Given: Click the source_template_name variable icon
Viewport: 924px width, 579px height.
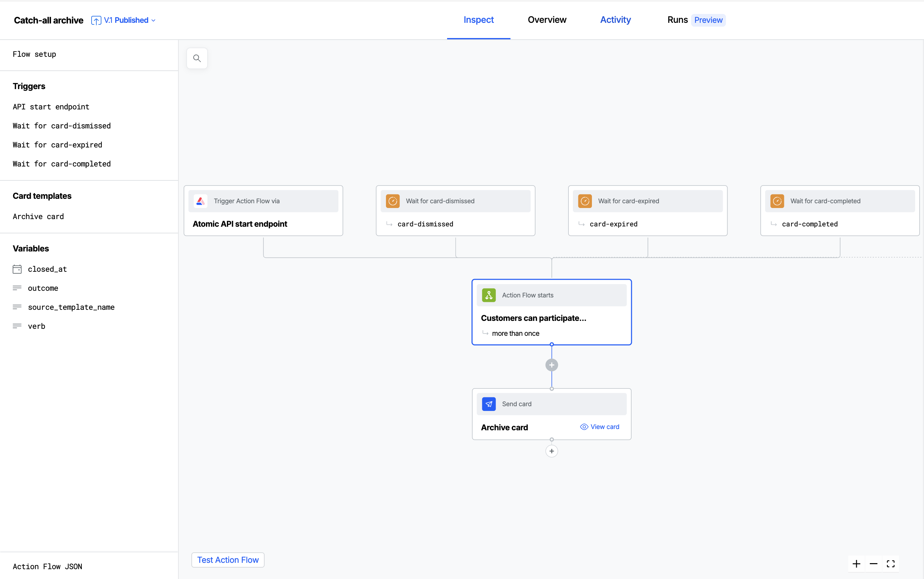Looking at the screenshot, I should [x=17, y=307].
